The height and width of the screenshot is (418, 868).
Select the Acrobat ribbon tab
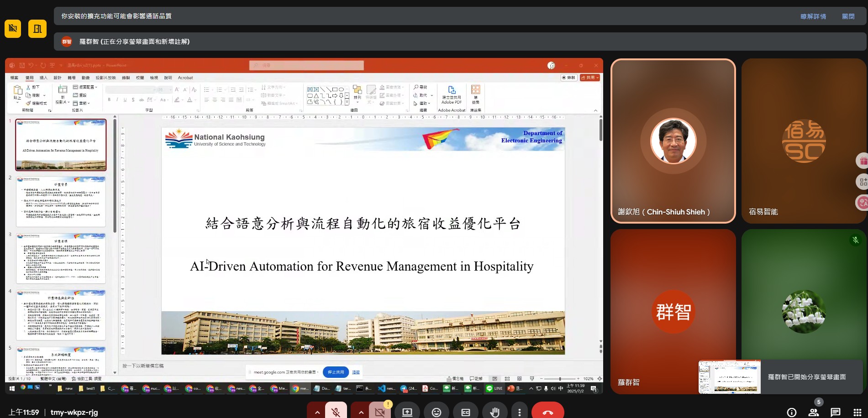click(185, 78)
